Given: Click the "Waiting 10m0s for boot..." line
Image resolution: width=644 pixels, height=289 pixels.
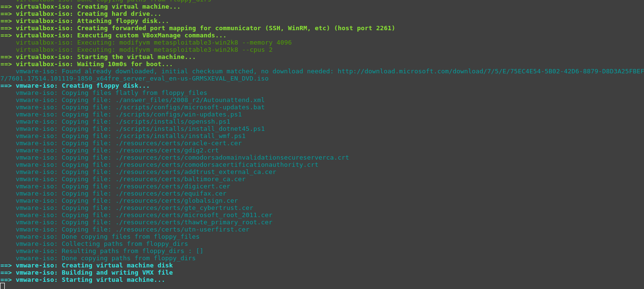Looking at the screenshot, I should coord(125,64).
